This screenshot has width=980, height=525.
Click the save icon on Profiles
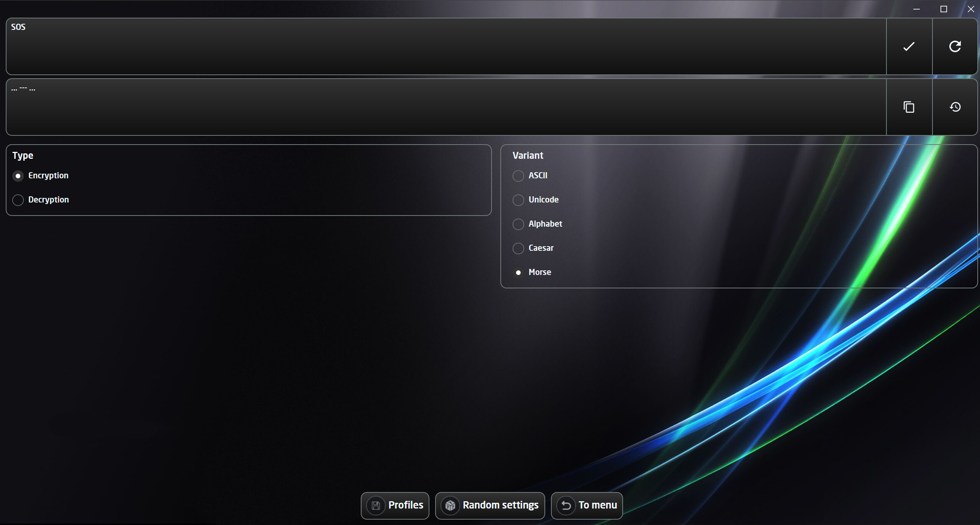(375, 505)
